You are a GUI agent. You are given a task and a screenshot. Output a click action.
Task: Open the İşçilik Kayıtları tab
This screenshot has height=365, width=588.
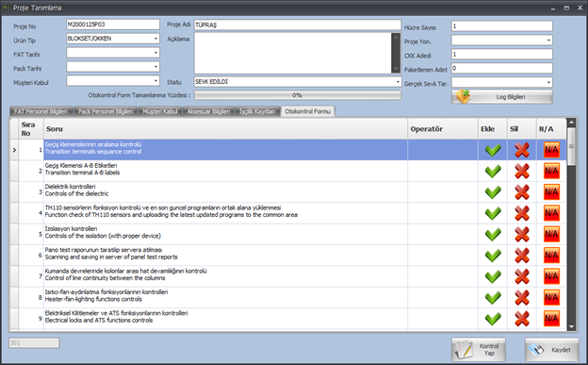257,111
